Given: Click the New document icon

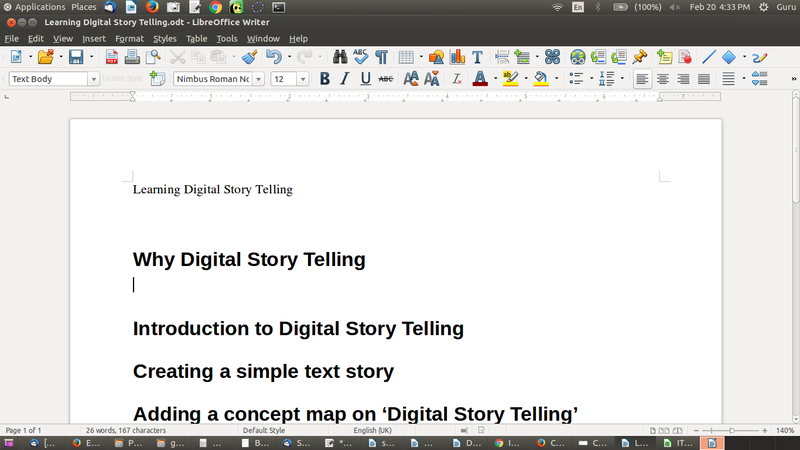Looking at the screenshot, I should click(16, 57).
